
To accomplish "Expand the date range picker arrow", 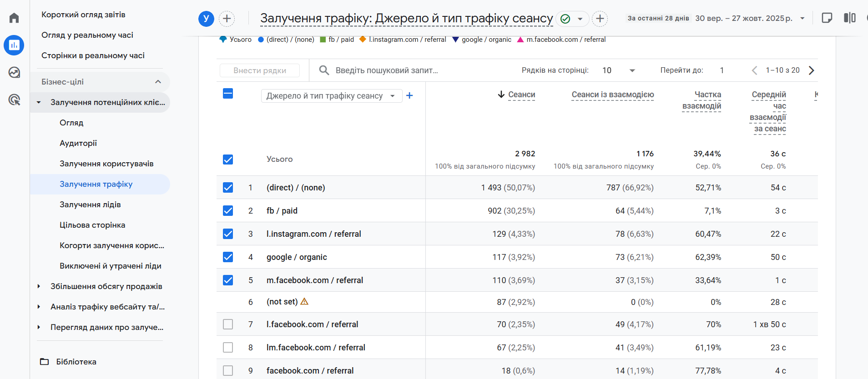I will [802, 19].
